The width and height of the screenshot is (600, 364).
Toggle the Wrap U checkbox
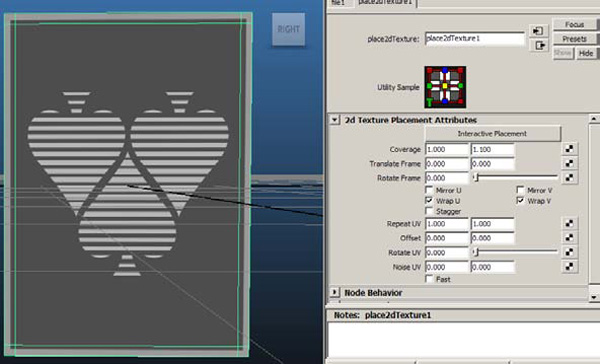(429, 201)
